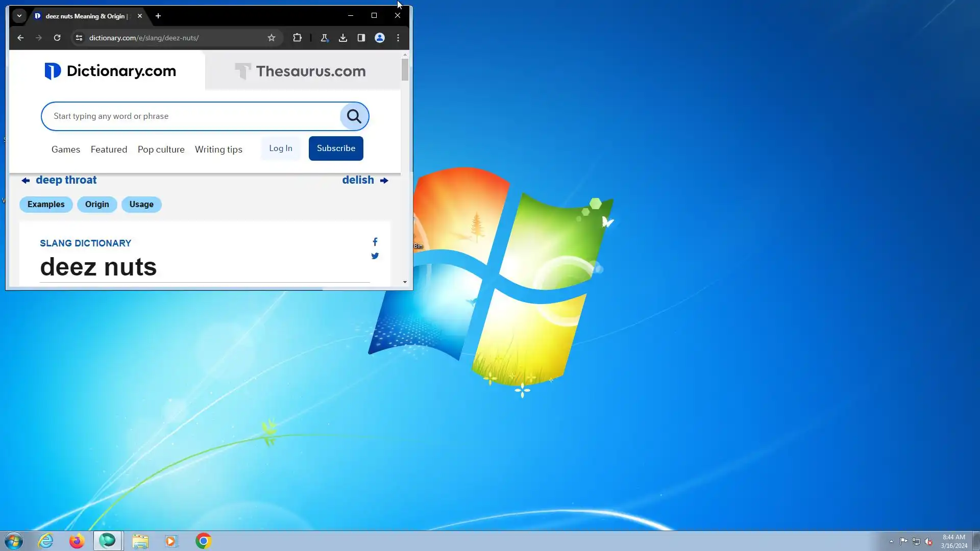Open the Chrome profile avatar
The image size is (980, 551).
point(380,38)
